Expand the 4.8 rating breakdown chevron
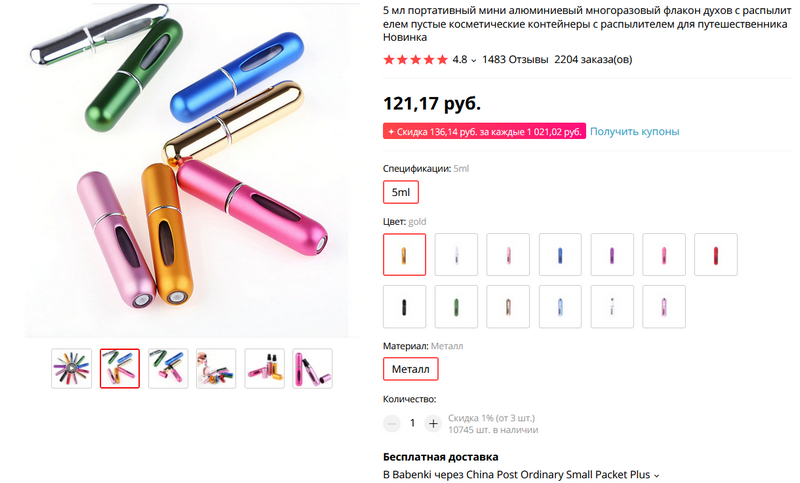This screenshot has width=800, height=483. [474, 60]
